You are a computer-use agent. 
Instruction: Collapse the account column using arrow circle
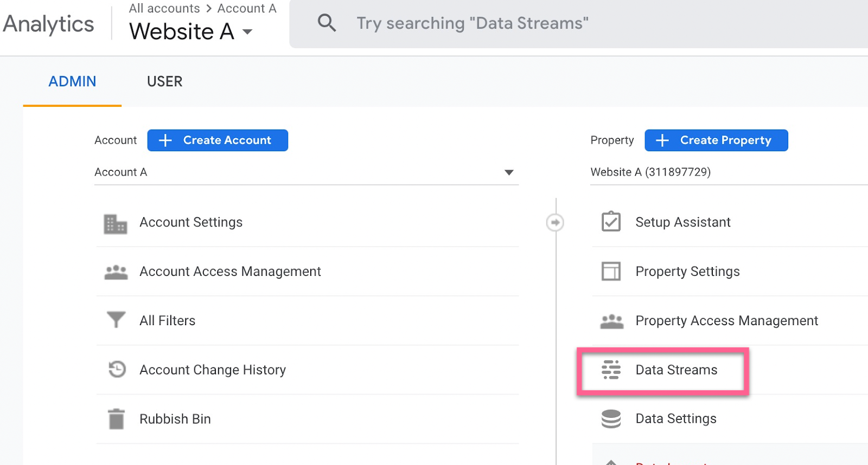[555, 222]
